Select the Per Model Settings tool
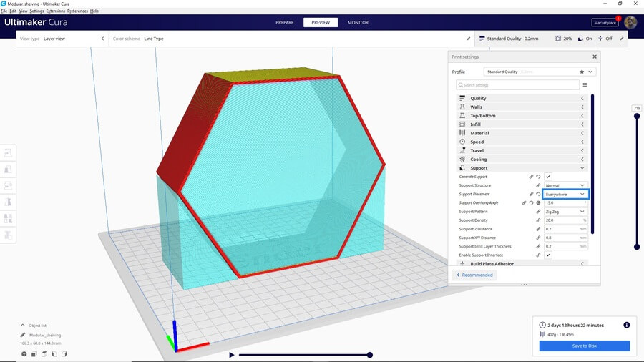Image resolution: width=644 pixels, height=362 pixels. click(8, 218)
